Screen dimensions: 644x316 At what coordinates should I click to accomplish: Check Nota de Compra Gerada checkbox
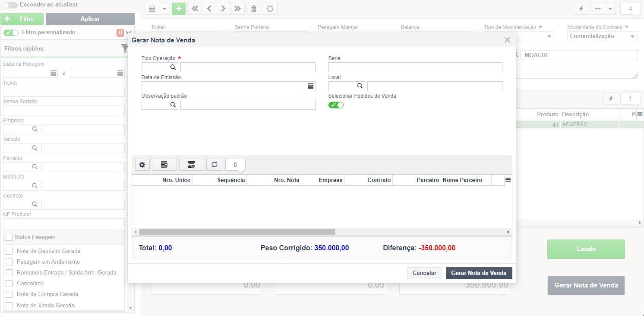(x=9, y=294)
